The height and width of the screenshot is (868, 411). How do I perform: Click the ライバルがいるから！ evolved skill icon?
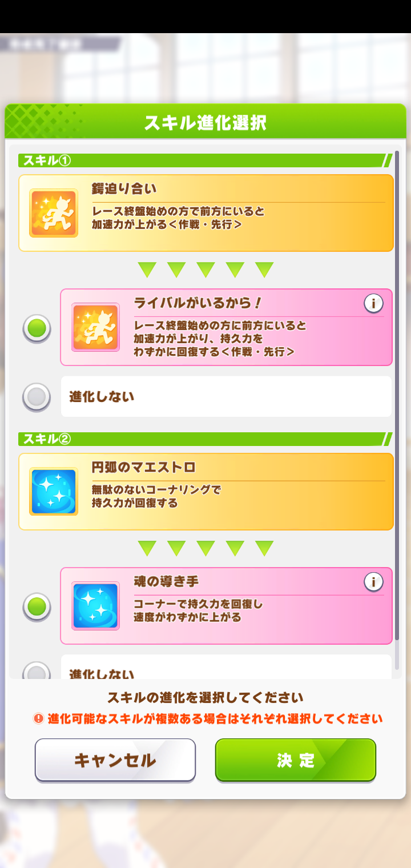tap(95, 327)
